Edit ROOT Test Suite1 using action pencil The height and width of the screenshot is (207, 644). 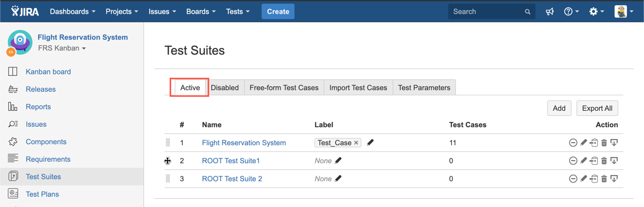click(583, 161)
